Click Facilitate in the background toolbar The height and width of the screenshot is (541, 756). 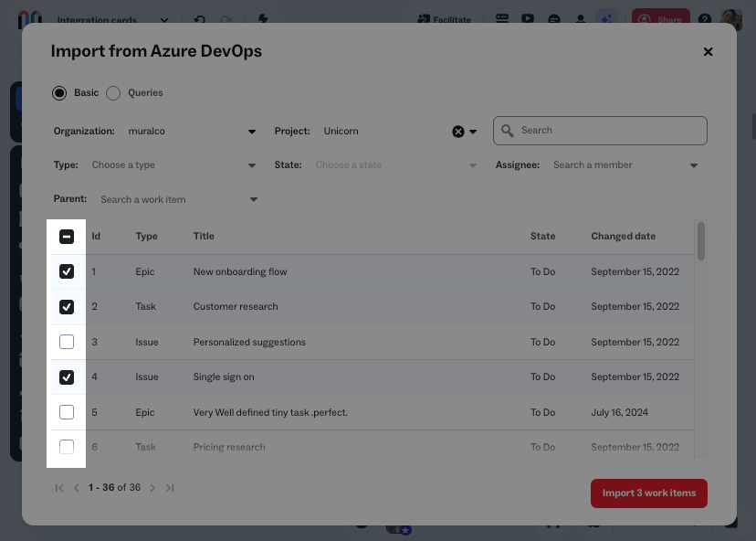pos(444,19)
